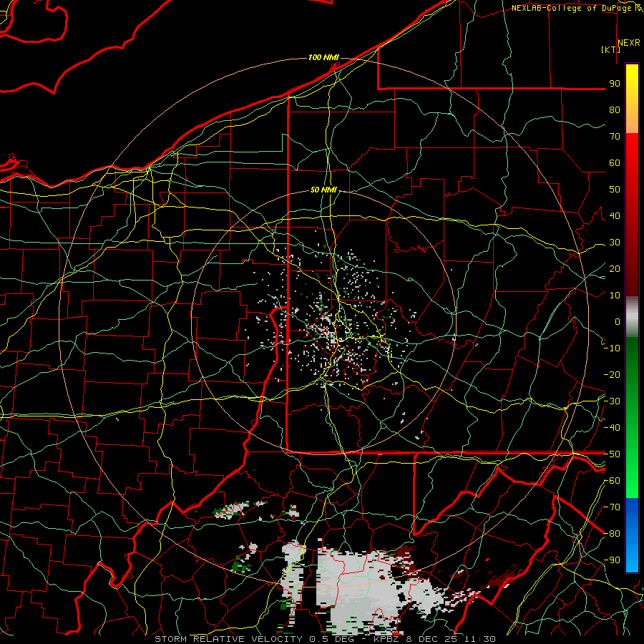Click the "8 DEC 25" date in caption
The image size is (644, 644).
point(431,639)
